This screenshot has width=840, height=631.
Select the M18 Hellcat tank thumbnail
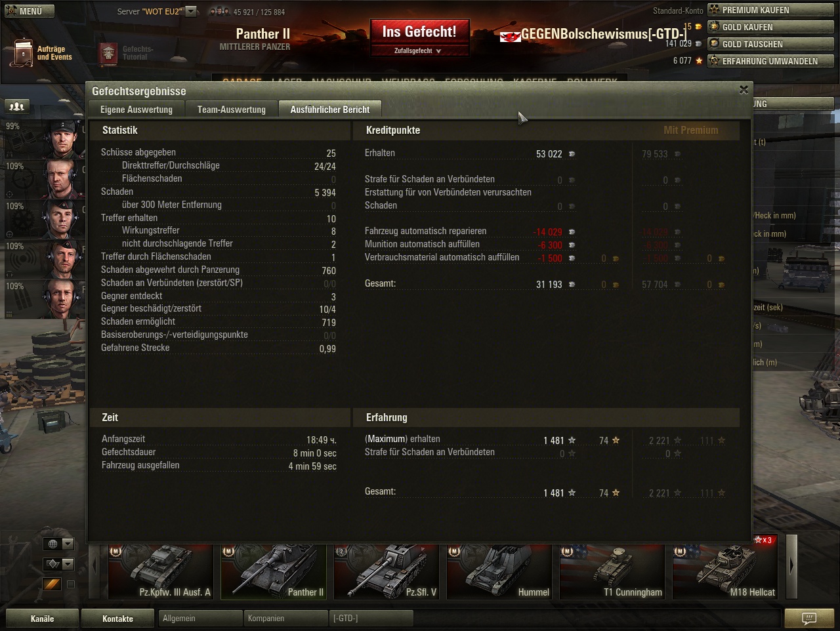[724, 571]
